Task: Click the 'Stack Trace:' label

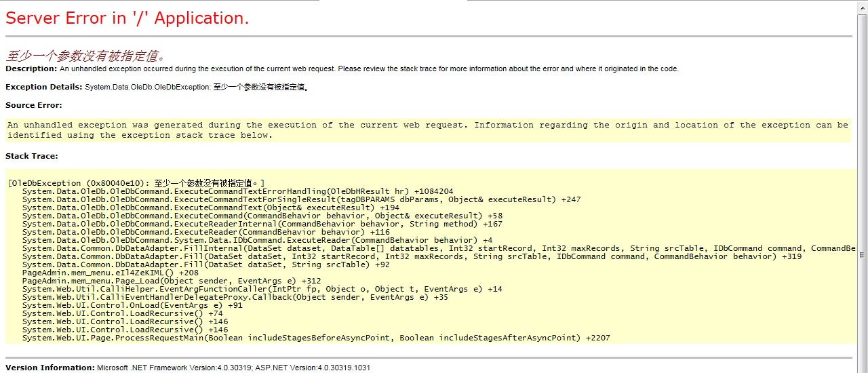Action: [32, 156]
